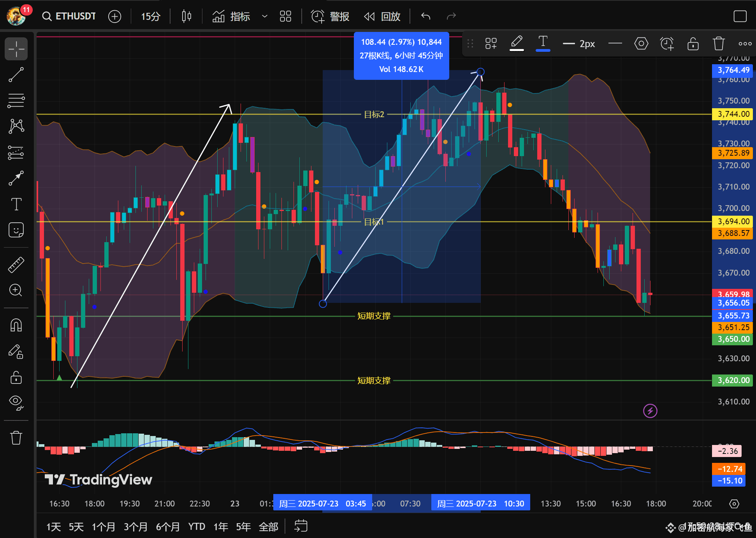Image resolution: width=756 pixels, height=538 pixels.
Task: Select the zoom in tool
Action: [16, 290]
